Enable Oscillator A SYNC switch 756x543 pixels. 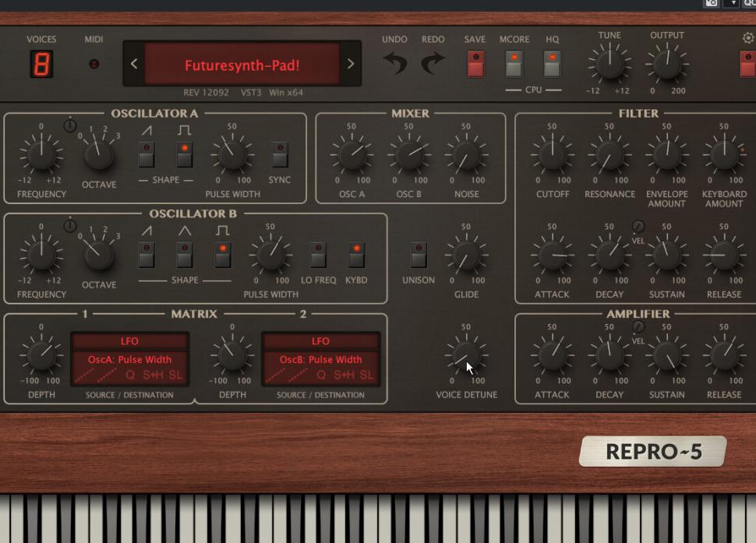coord(280,154)
